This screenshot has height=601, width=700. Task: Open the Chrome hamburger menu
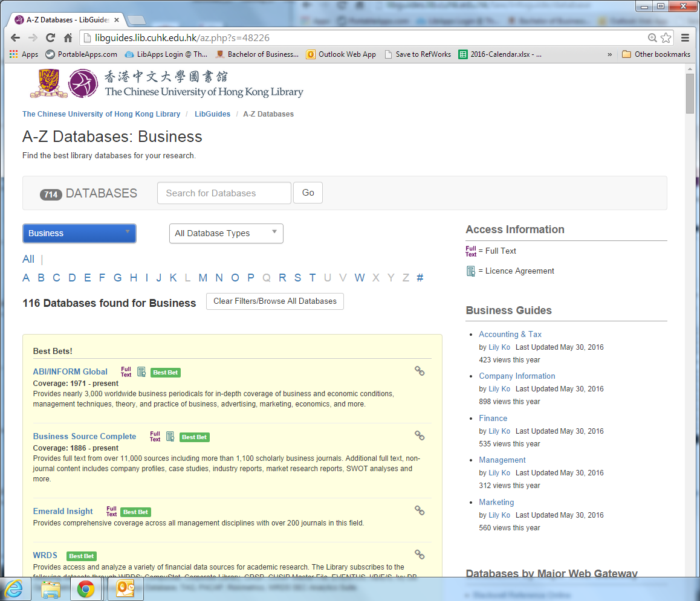(685, 38)
